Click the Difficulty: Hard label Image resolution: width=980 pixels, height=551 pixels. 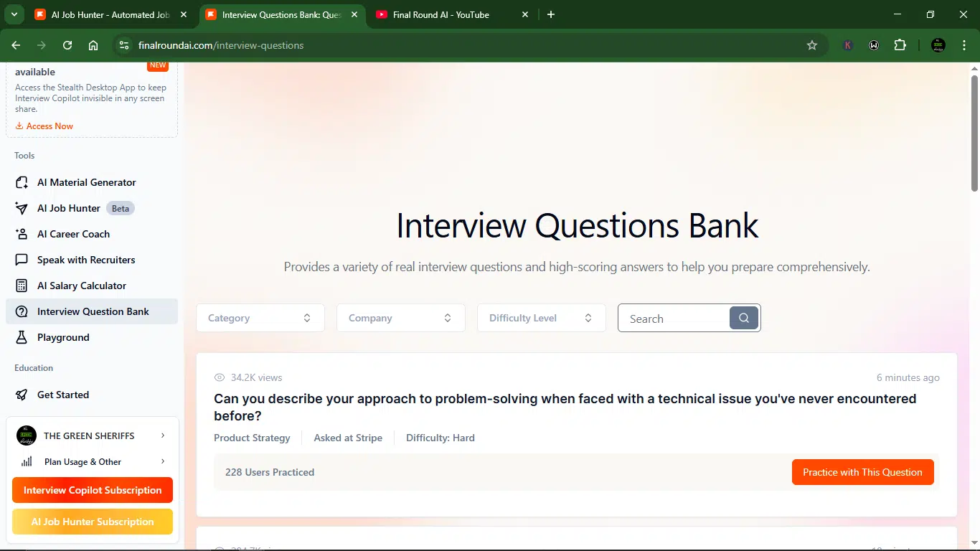tap(440, 438)
